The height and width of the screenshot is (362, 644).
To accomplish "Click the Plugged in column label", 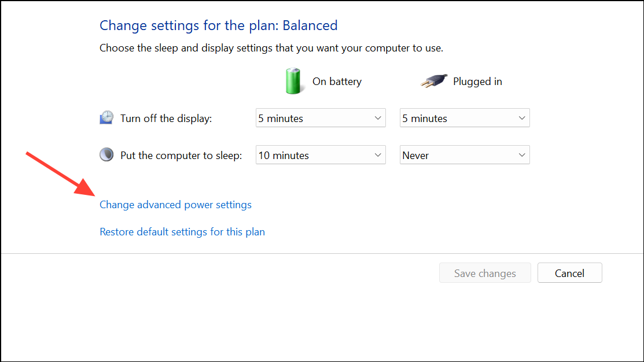I will tap(477, 82).
